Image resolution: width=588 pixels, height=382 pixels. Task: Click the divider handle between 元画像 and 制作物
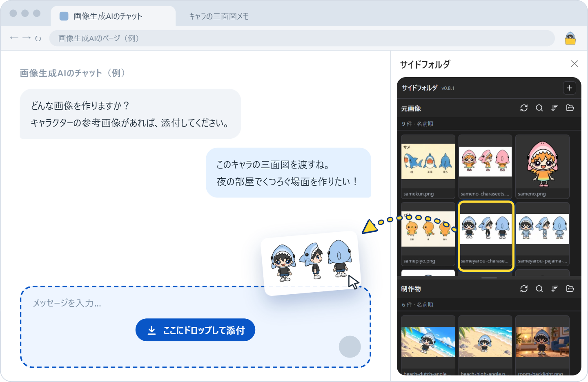[x=489, y=278]
